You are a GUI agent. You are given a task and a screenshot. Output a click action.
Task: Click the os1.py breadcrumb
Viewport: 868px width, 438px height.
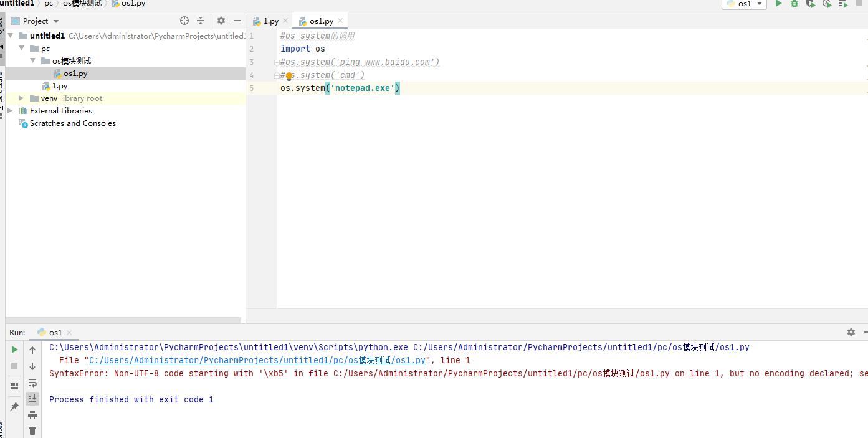click(x=128, y=3)
